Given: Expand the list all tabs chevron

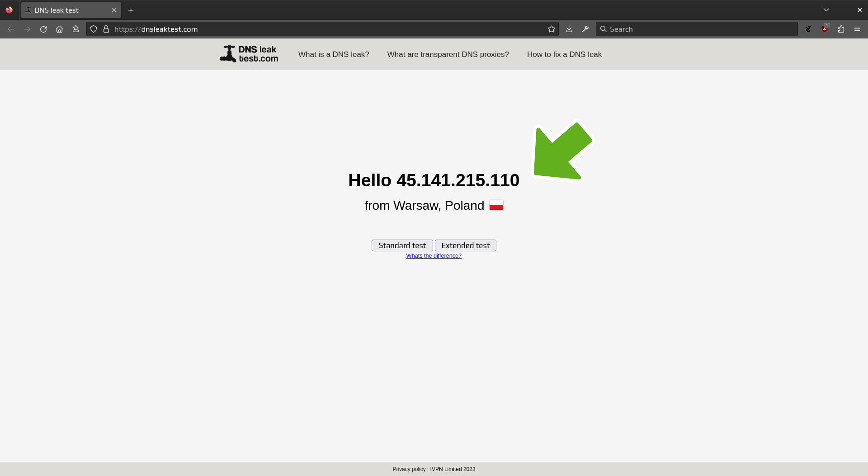Looking at the screenshot, I should pos(826,10).
